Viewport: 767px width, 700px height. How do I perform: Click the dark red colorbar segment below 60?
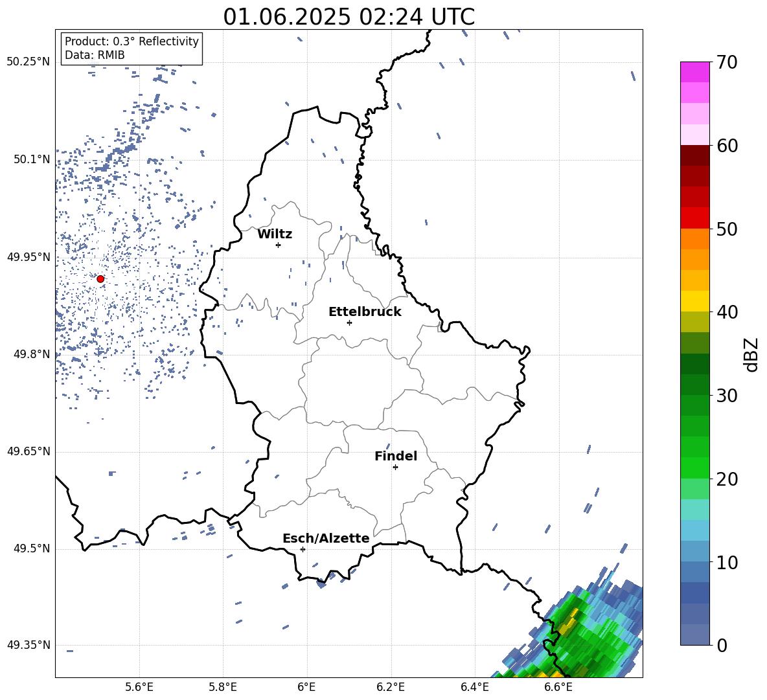(694, 156)
